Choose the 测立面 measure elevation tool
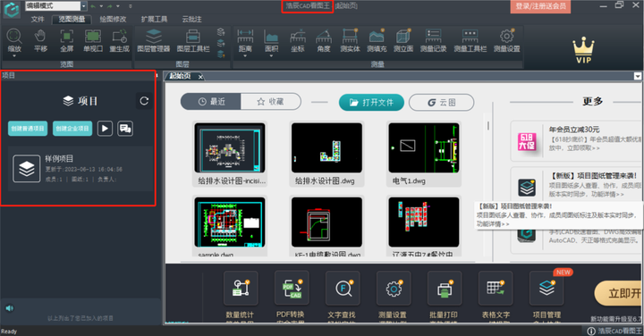 403,40
